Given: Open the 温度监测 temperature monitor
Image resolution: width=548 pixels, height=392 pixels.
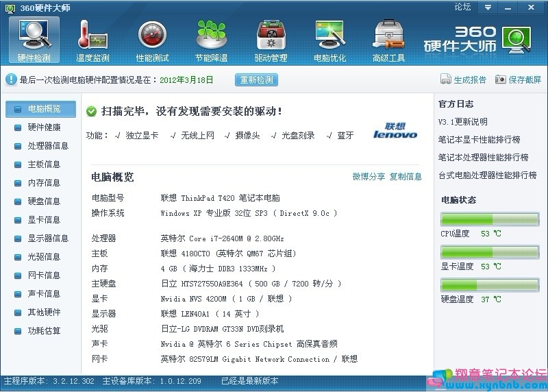Looking at the screenshot, I should [x=92, y=40].
